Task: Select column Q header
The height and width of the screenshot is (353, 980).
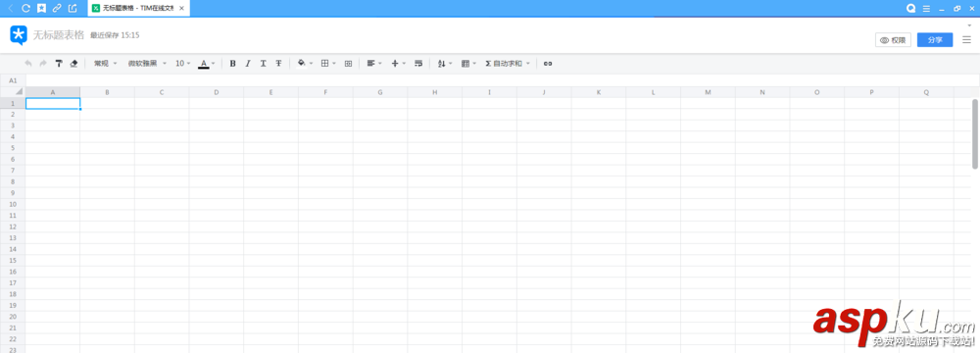Action: pos(926,92)
